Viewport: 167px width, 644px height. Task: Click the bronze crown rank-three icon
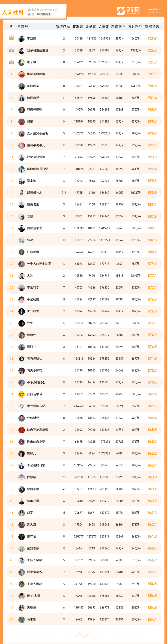click(x=11, y=62)
